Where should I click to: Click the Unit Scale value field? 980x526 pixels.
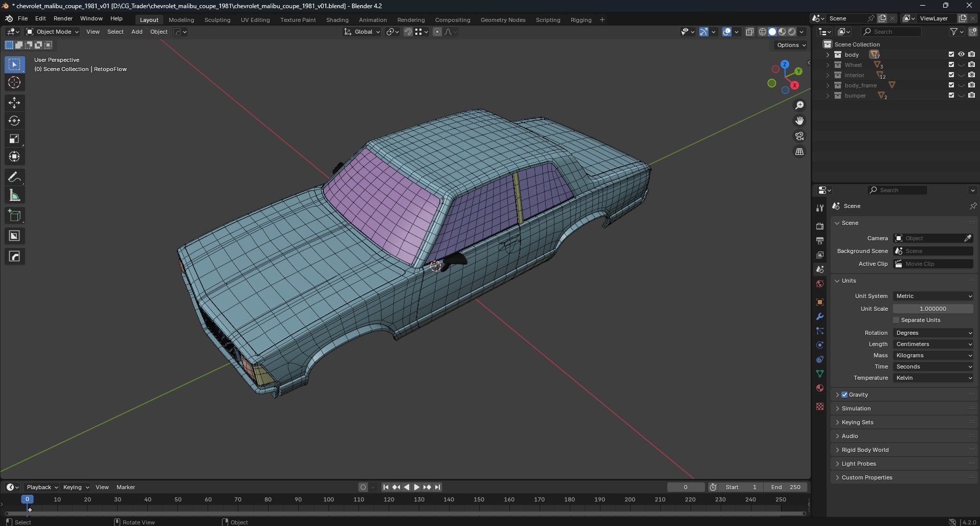pos(932,309)
